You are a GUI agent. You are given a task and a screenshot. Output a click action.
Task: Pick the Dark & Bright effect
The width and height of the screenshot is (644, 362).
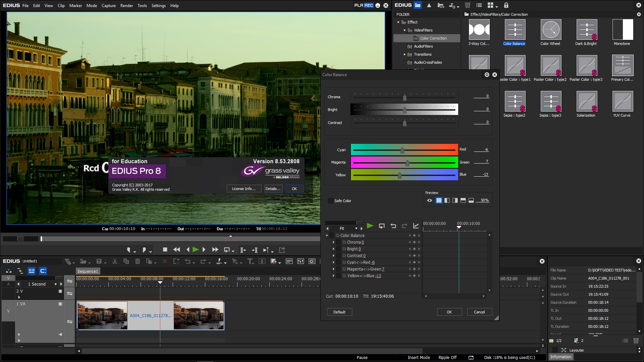[x=587, y=30]
